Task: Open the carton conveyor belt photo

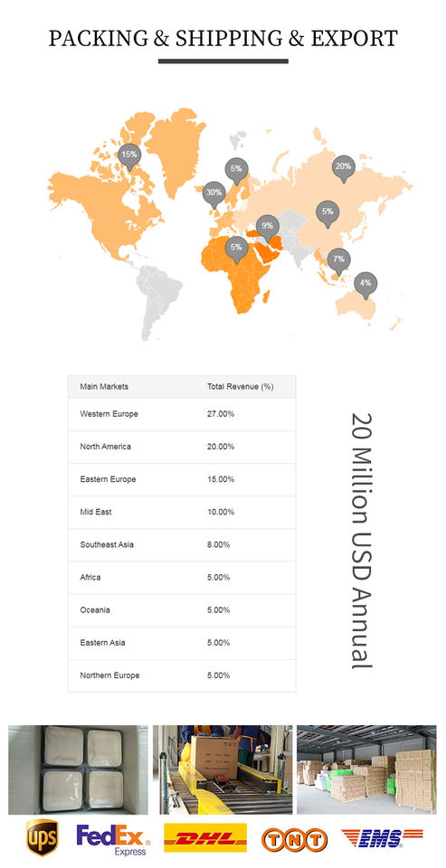Action: (223, 769)
